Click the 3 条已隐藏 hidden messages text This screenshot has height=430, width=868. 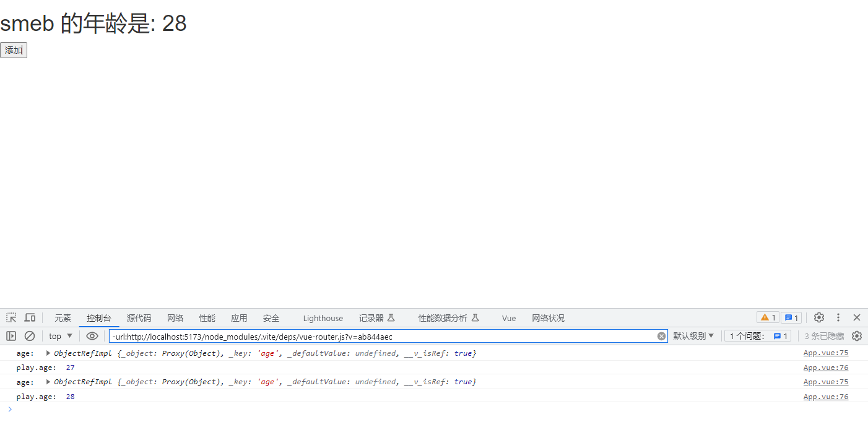pyautogui.click(x=824, y=336)
